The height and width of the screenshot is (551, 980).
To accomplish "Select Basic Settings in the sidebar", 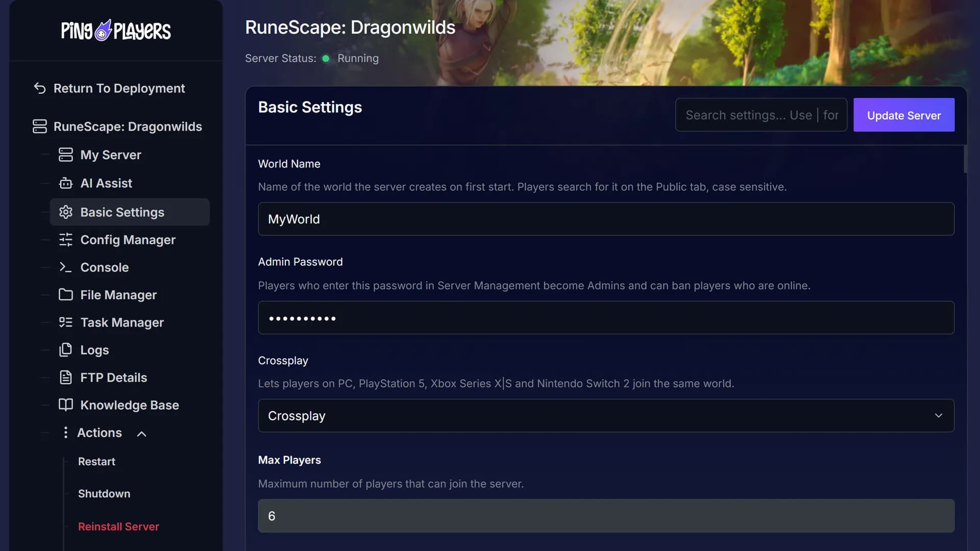I will tap(130, 212).
